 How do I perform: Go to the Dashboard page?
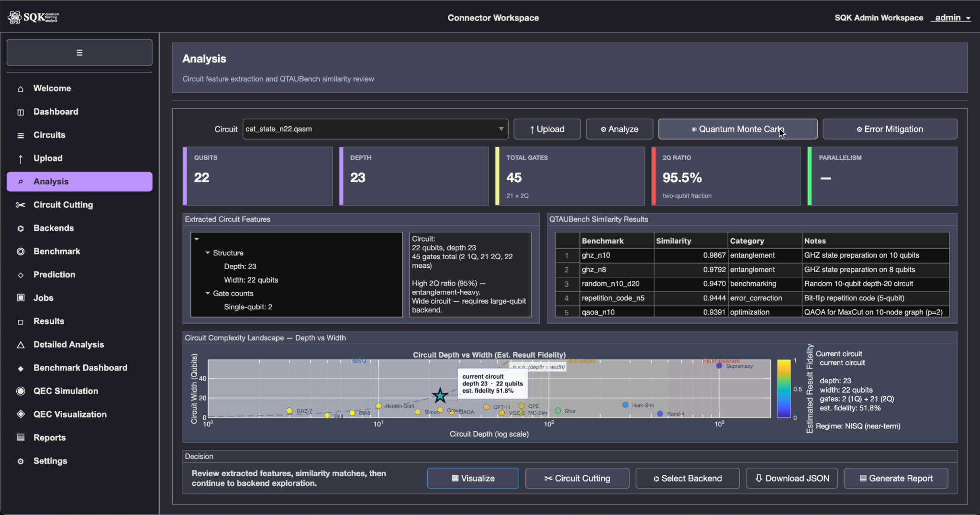pyautogui.click(x=79, y=112)
